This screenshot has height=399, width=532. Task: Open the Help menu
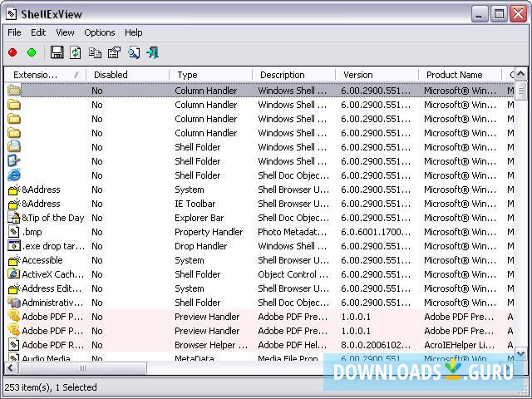coord(133,32)
